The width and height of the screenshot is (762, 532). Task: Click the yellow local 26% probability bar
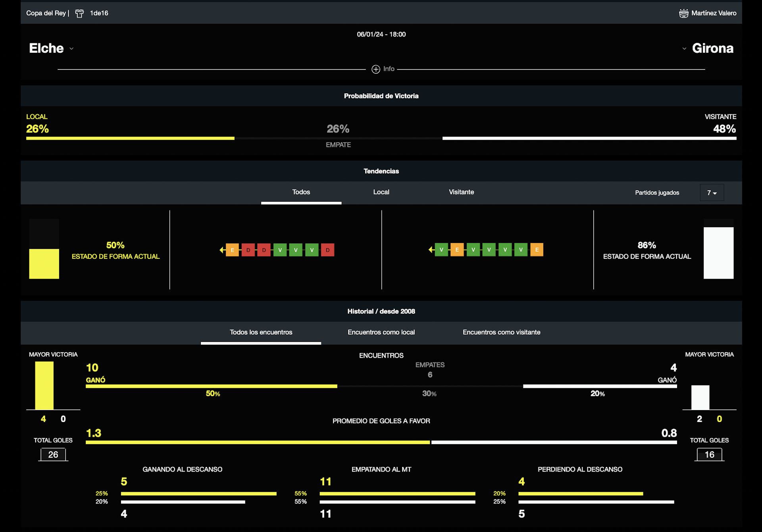pos(130,139)
